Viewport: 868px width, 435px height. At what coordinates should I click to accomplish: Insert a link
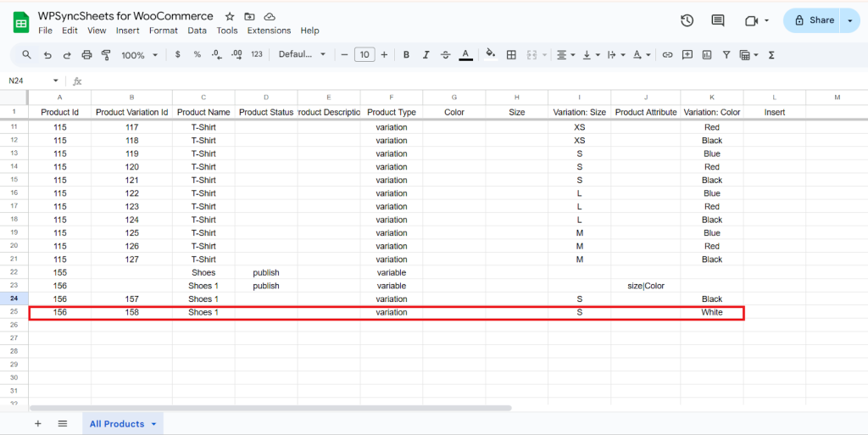(x=668, y=55)
